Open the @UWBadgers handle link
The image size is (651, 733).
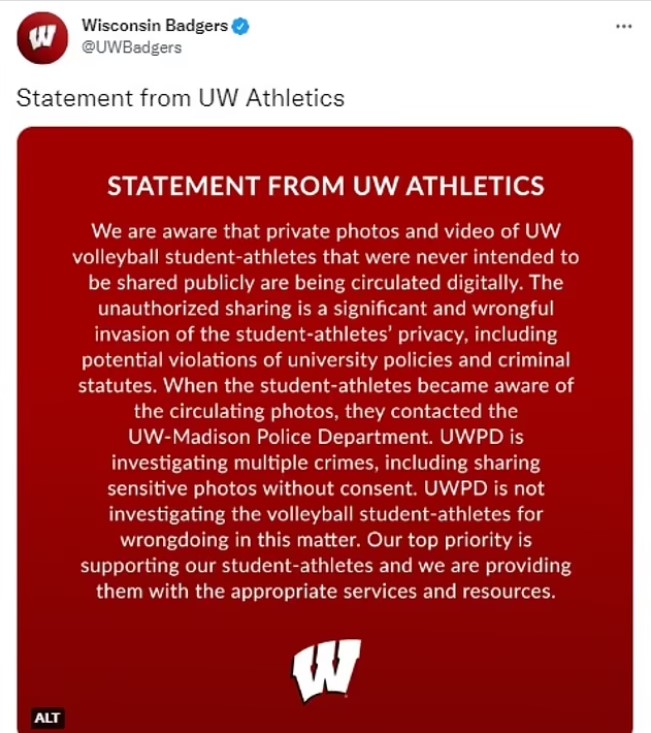click(x=131, y=48)
